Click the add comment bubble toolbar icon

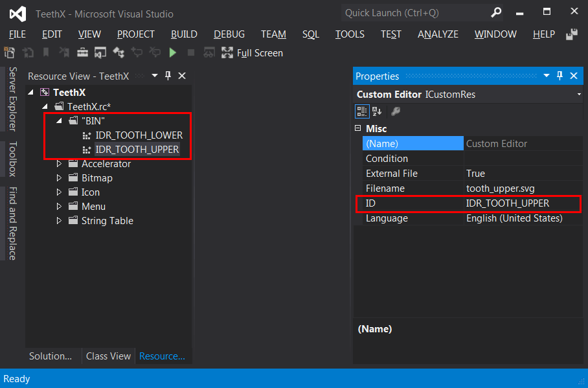[137, 52]
